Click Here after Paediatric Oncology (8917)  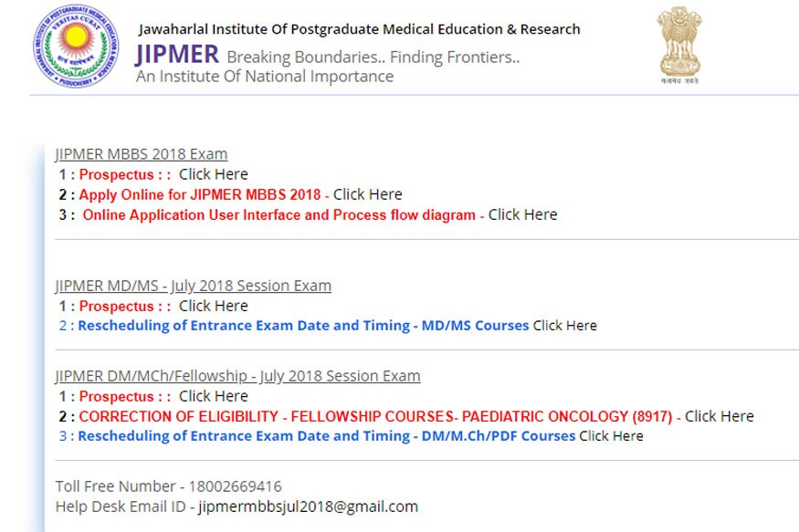tap(719, 416)
